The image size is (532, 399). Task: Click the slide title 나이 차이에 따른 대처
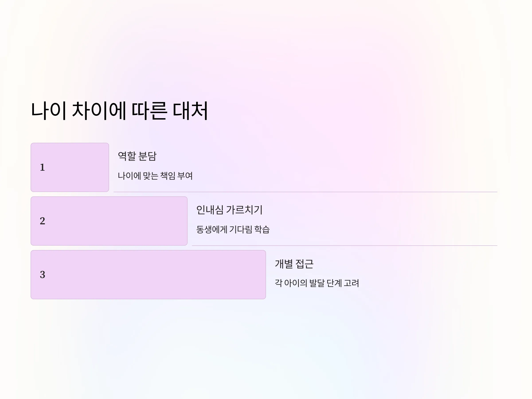pos(119,111)
